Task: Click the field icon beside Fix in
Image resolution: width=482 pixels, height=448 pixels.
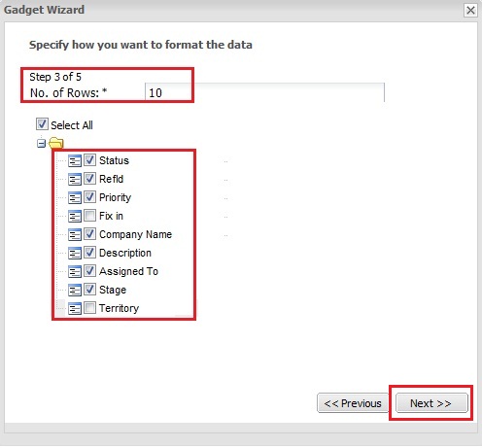Action: (75, 216)
